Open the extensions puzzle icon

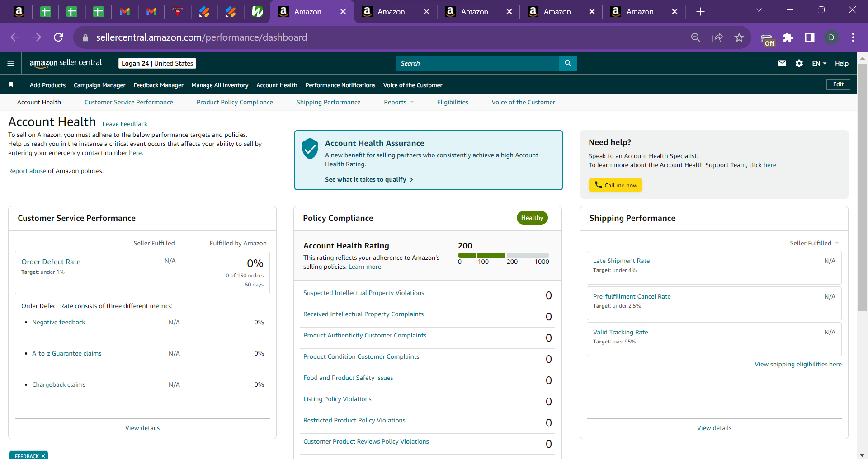point(788,37)
